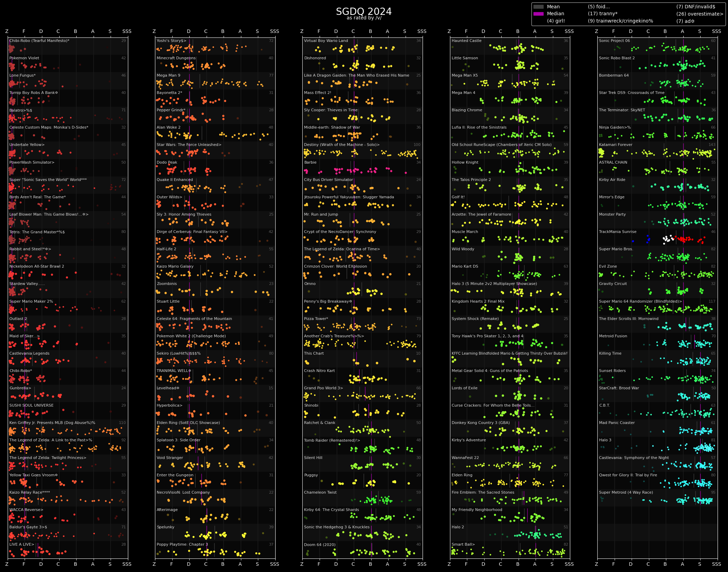Image resolution: width=728 pixels, height=572 pixels.
Task: Click the 'Sonic Project 06' row label
Action: 614,41
